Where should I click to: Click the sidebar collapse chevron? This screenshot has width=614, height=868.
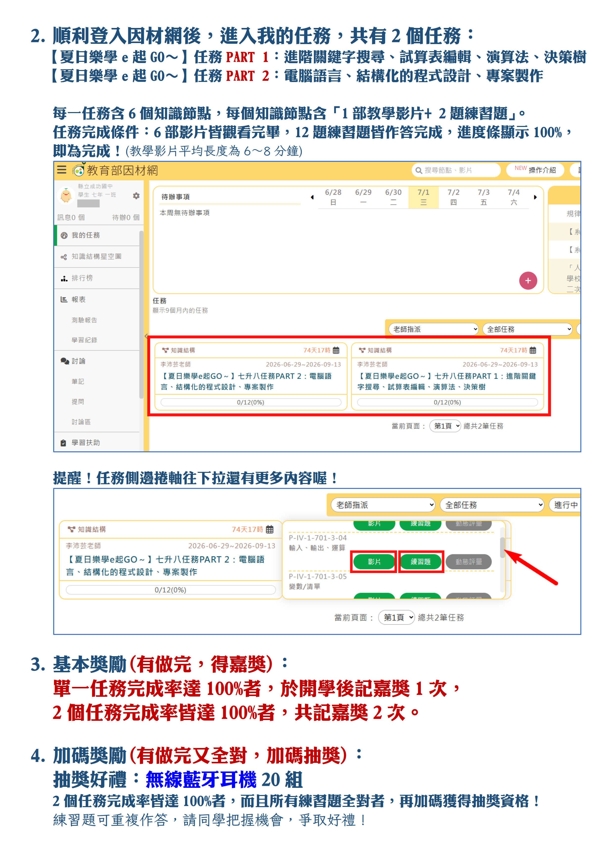146,336
